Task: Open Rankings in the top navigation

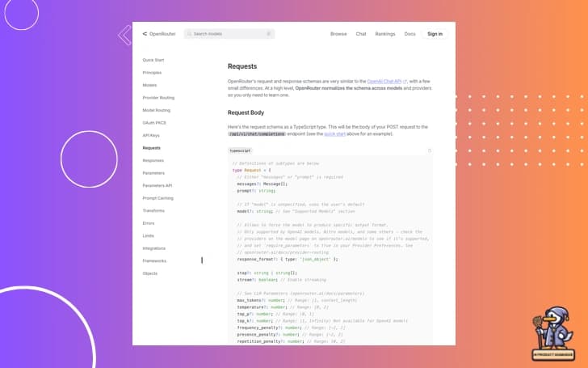Action: (385, 34)
